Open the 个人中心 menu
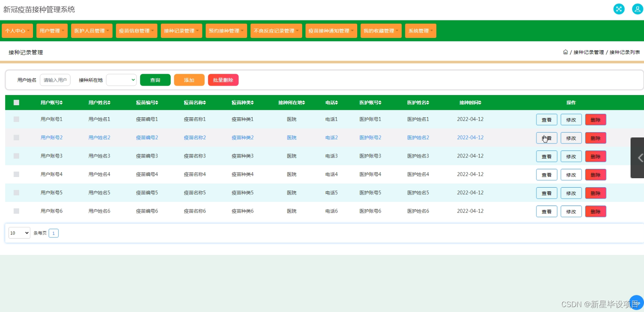644x312 pixels. [x=17, y=31]
